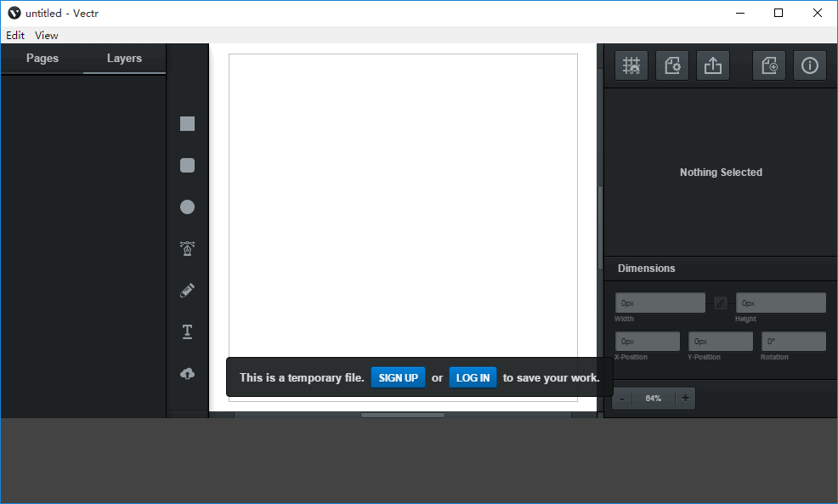Click the LOG IN button
The width and height of the screenshot is (838, 504).
click(x=473, y=377)
